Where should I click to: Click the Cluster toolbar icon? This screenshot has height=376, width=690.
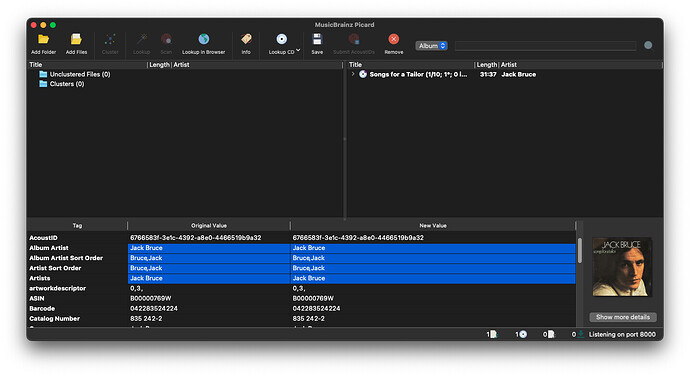pyautogui.click(x=110, y=39)
